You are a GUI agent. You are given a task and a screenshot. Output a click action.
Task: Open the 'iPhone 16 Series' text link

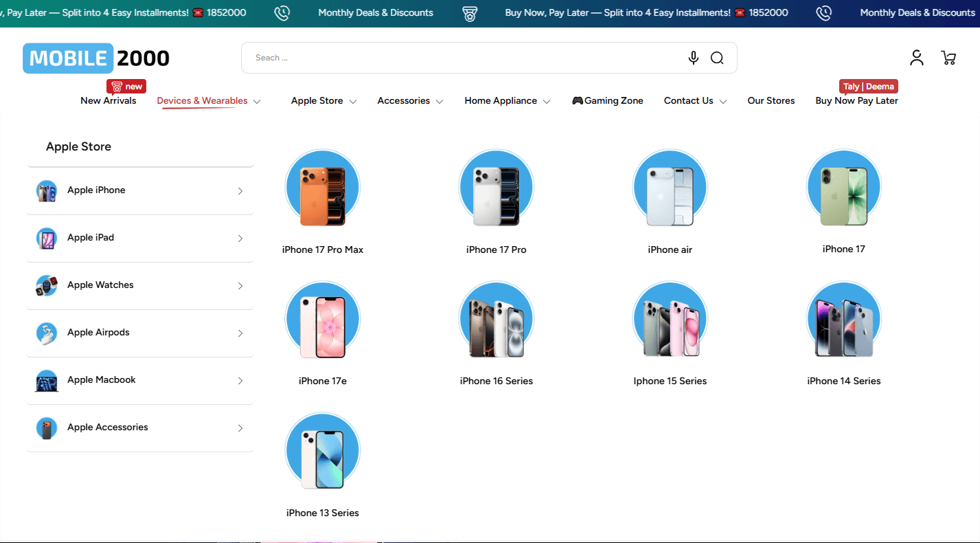pyautogui.click(x=497, y=381)
